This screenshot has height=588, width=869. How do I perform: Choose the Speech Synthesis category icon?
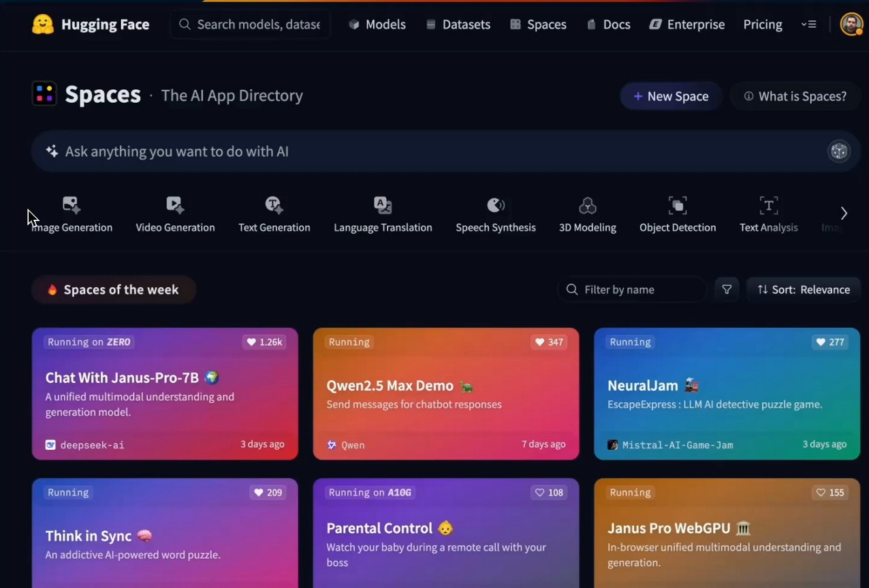[496, 205]
